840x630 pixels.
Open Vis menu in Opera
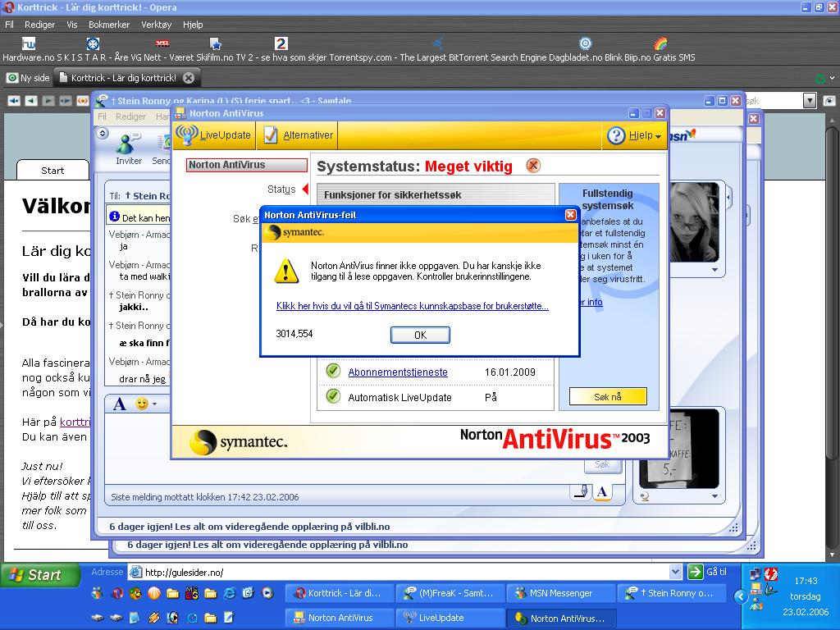pyautogui.click(x=72, y=25)
